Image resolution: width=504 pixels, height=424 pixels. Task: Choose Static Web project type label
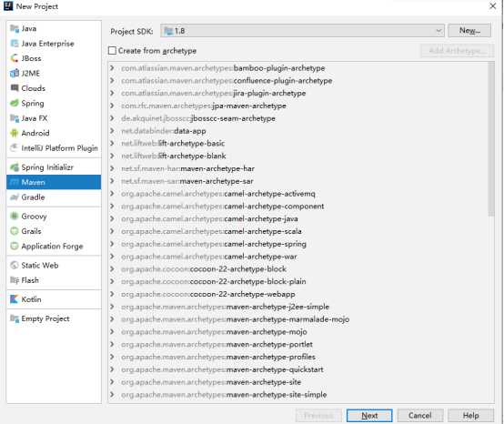(40, 265)
